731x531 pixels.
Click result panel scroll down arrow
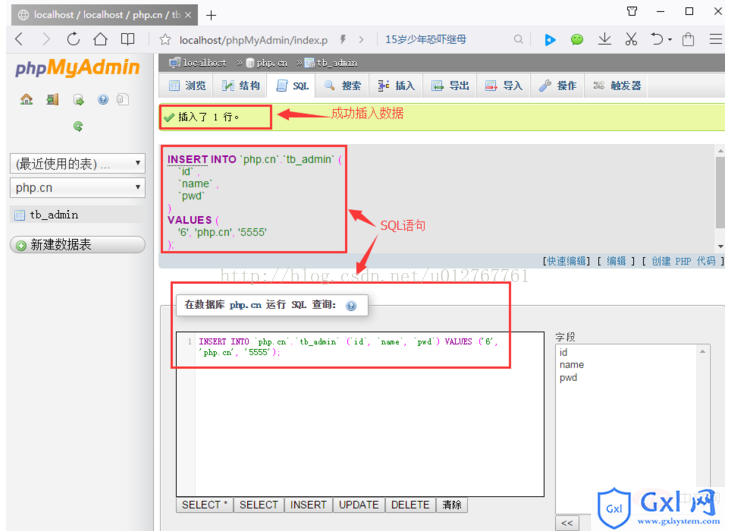pyautogui.click(x=720, y=246)
